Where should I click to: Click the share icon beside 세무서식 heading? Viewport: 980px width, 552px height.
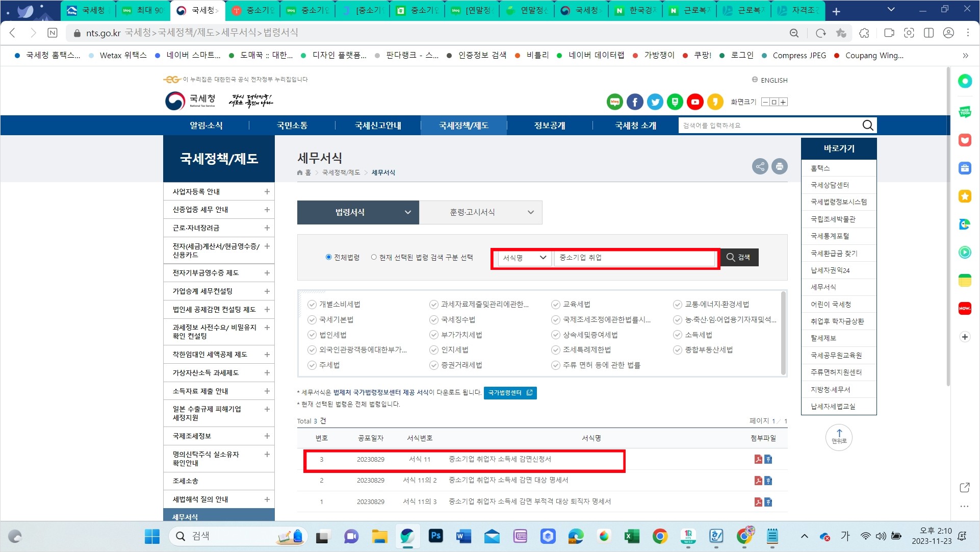click(x=760, y=166)
